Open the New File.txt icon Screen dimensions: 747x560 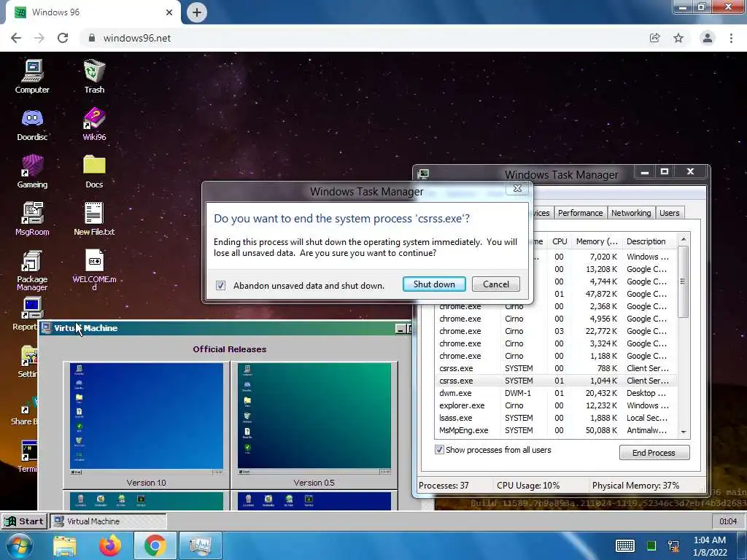(x=94, y=219)
